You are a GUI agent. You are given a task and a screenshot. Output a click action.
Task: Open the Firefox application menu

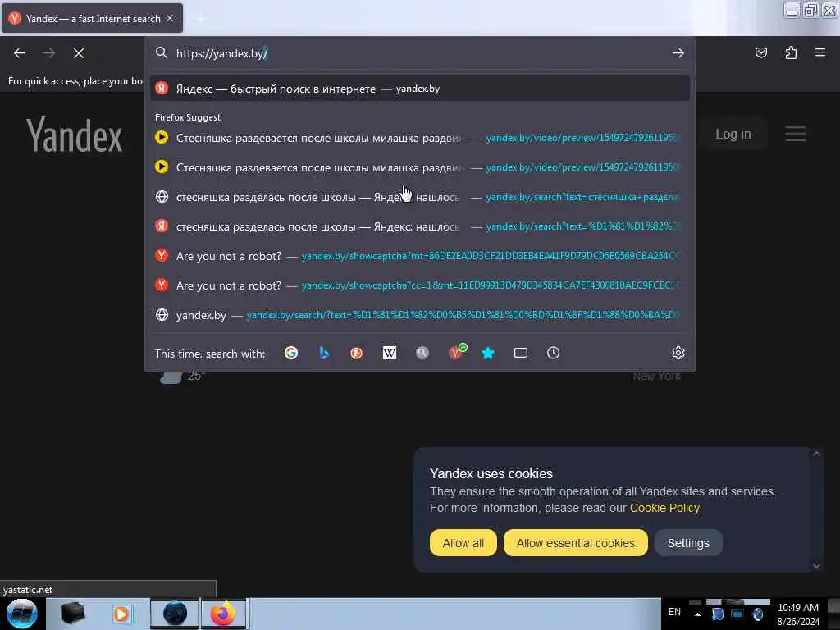tap(820, 52)
